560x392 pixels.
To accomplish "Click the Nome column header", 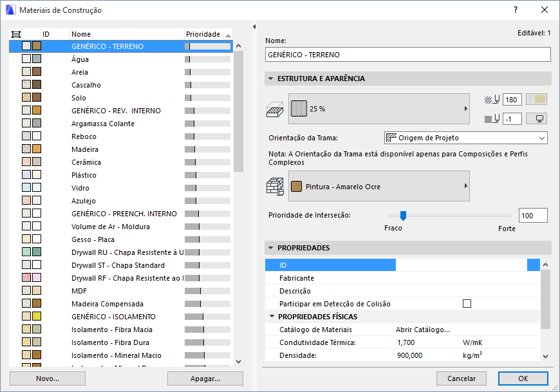I will click(127, 34).
